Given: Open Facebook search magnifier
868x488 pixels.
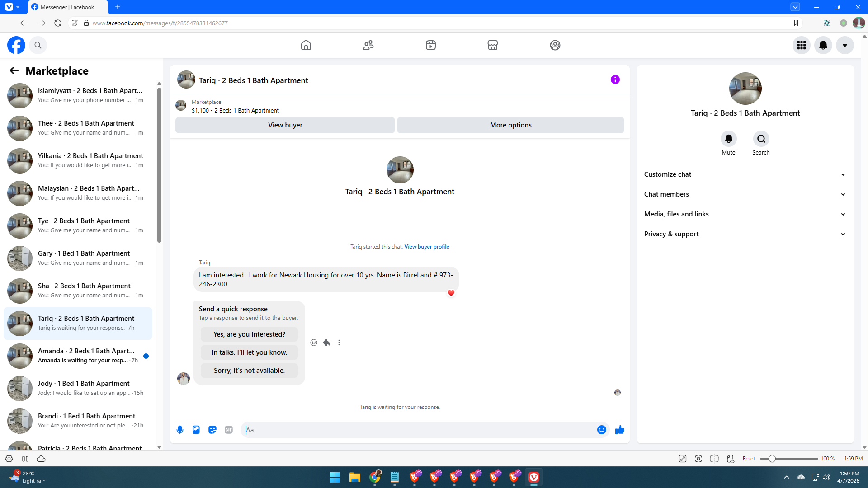Looking at the screenshot, I should coord(38,45).
